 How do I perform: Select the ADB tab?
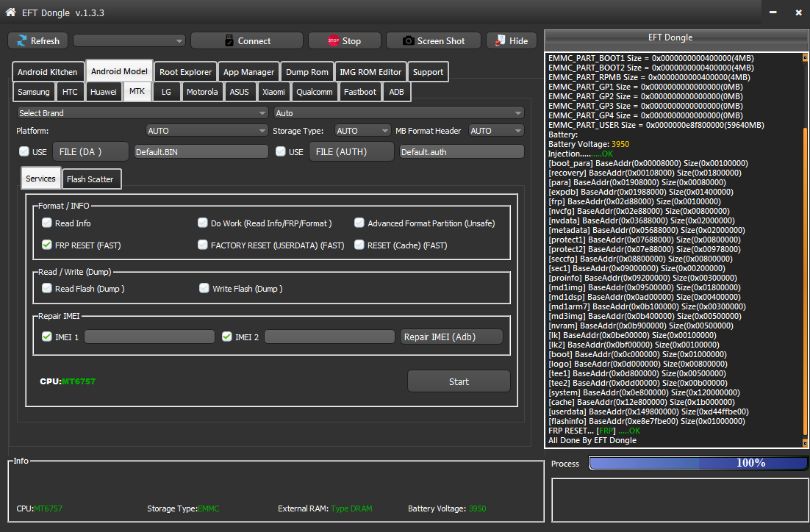coord(397,92)
